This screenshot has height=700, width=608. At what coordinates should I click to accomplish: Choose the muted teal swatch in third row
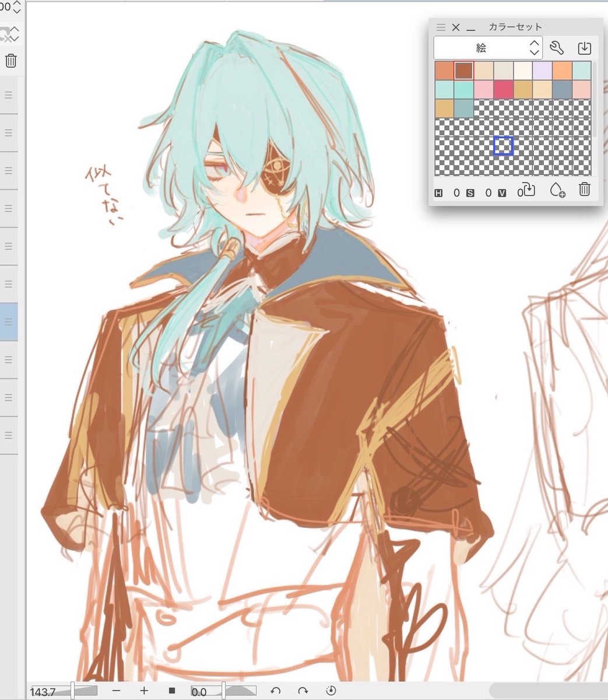[464, 108]
